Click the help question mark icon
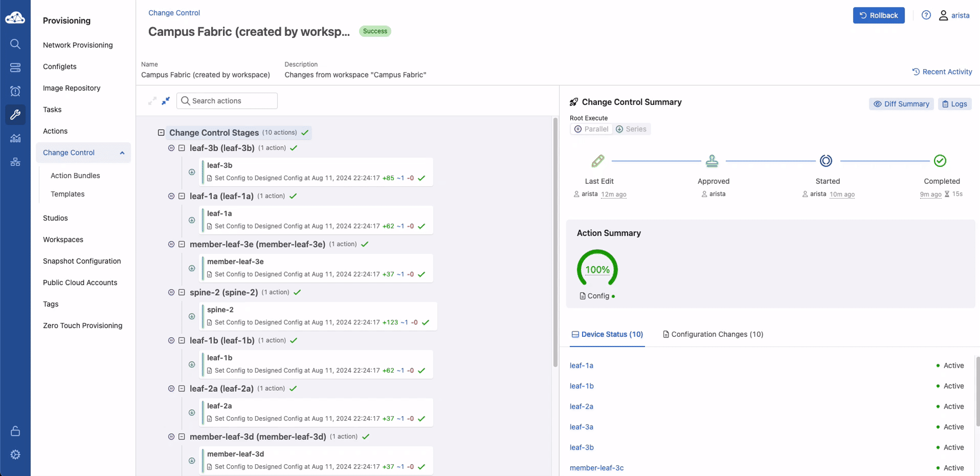Viewport: 980px width, 476px height. click(926, 15)
